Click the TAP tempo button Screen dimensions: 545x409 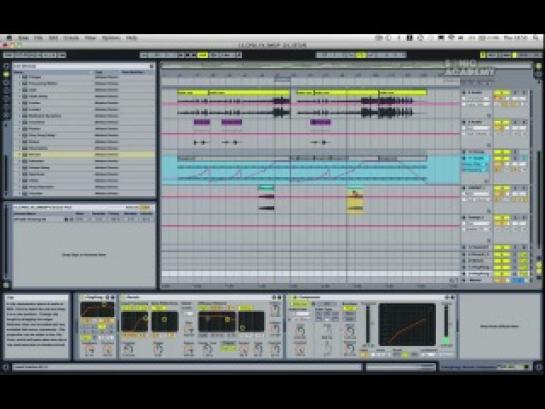pos(8,55)
